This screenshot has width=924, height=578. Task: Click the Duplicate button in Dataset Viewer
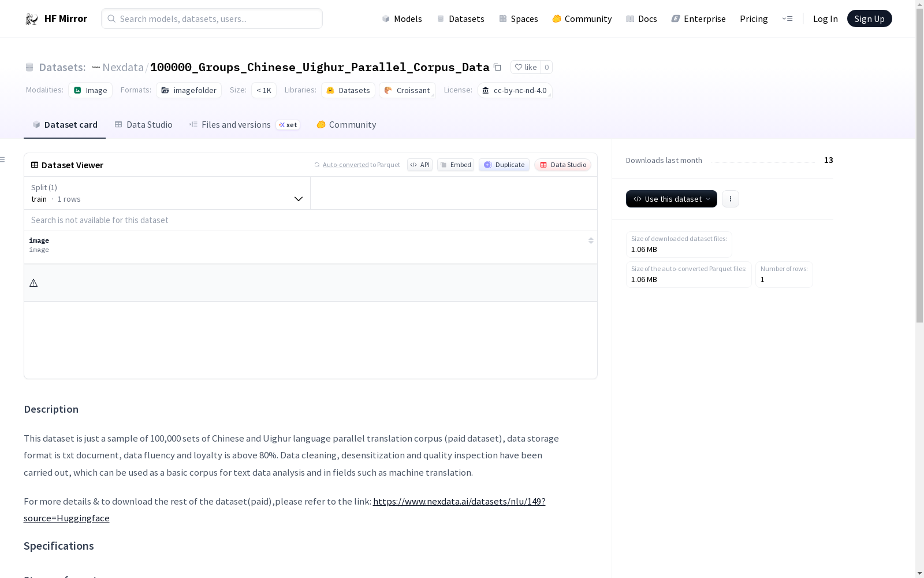(504, 165)
